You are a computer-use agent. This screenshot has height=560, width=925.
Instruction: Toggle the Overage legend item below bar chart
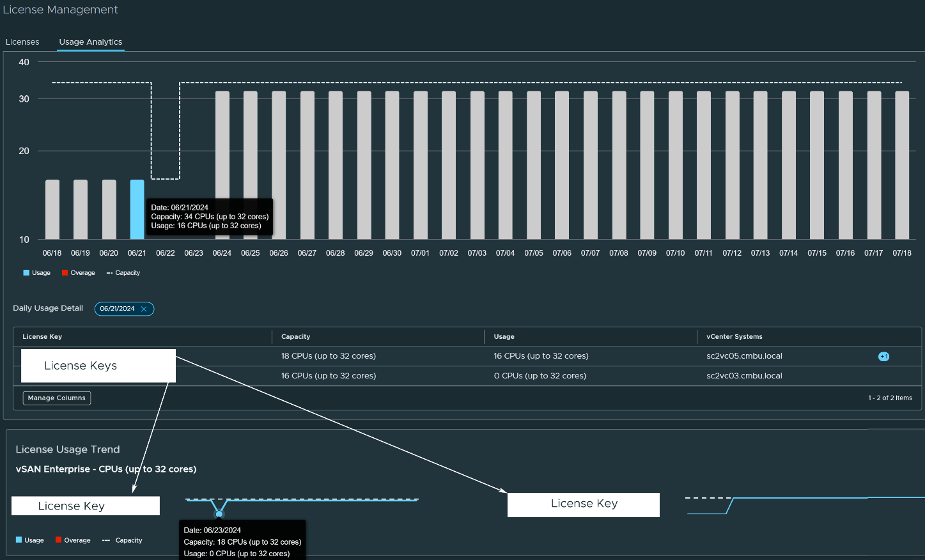[65, 272]
